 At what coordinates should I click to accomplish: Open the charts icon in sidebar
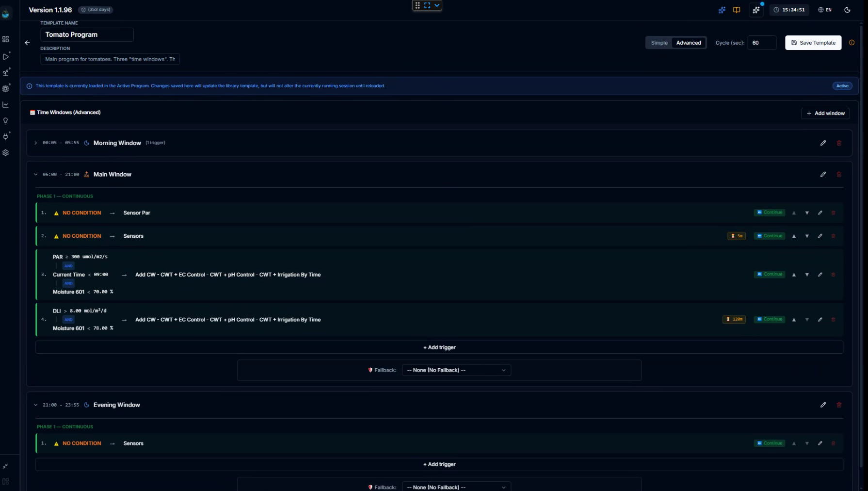coord(6,105)
